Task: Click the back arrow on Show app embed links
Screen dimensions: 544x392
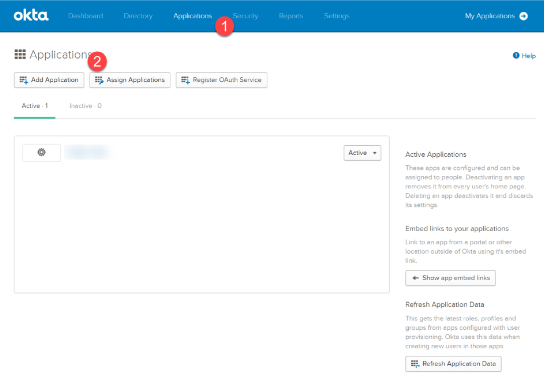Action: coord(415,278)
